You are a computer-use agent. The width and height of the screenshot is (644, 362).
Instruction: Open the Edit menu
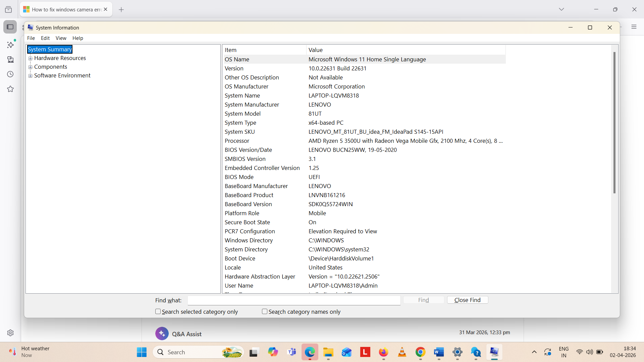point(45,38)
